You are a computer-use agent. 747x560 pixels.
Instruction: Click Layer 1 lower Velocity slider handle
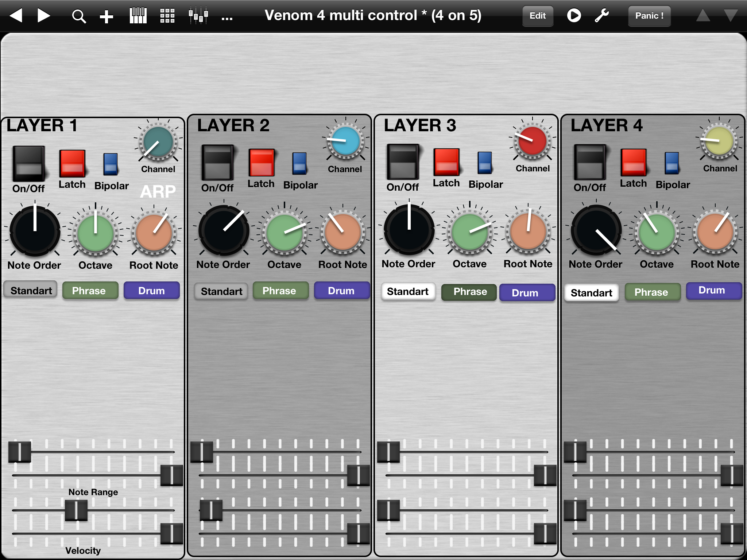[171, 533]
